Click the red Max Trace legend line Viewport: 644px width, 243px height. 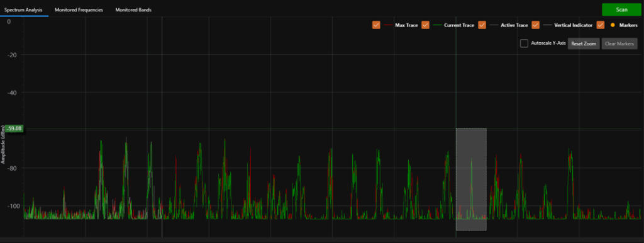tap(388, 25)
